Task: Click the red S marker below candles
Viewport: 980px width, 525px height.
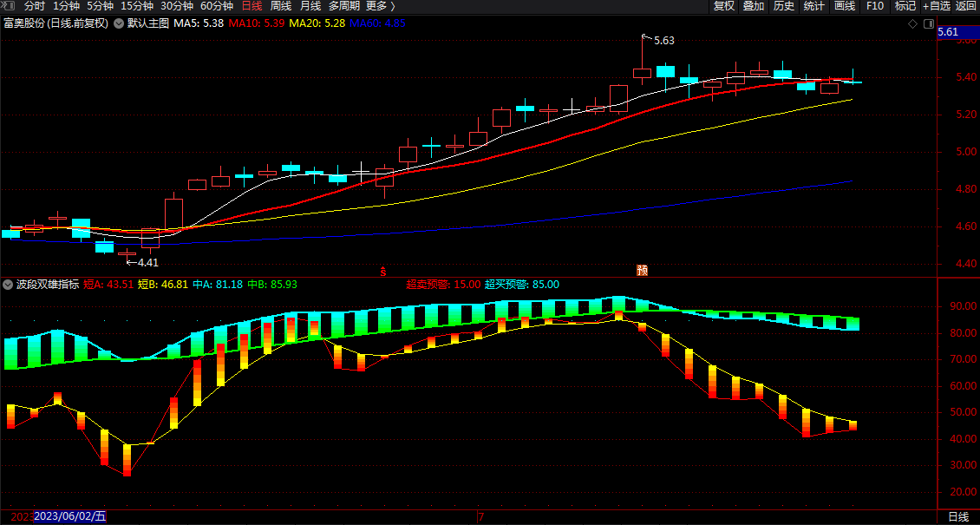Action: click(x=383, y=272)
